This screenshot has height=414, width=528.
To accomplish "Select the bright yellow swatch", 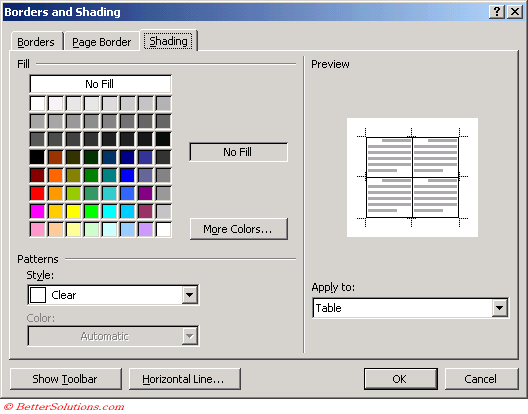I will point(73,212).
